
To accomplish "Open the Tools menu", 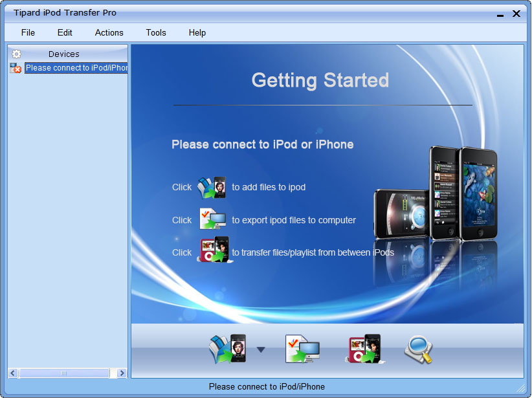I will click(x=156, y=32).
